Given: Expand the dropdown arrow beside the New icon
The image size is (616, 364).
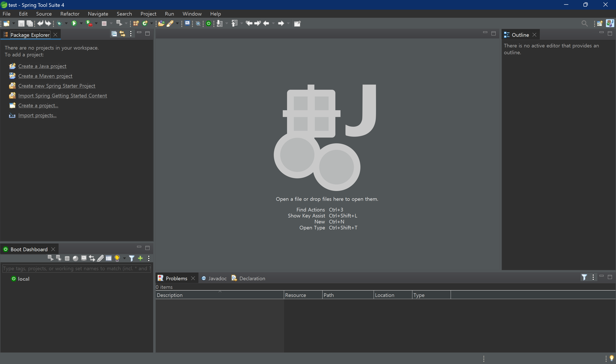Looking at the screenshot, I should tap(13, 23).
